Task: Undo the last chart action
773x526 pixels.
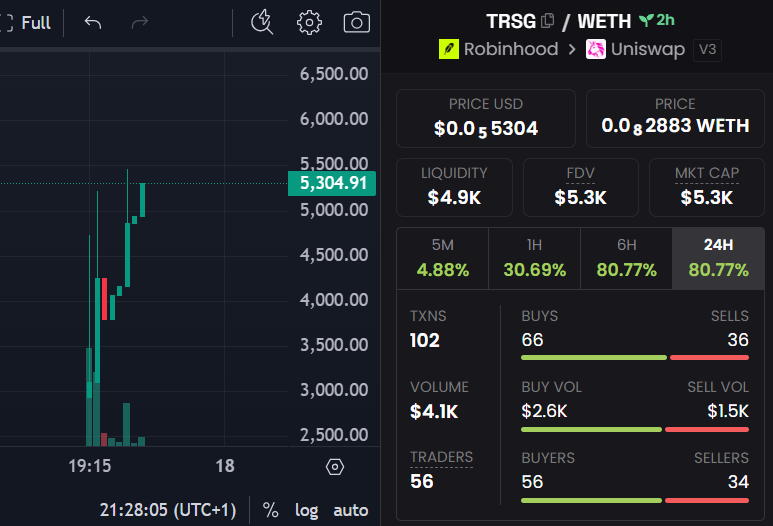Action: click(93, 23)
